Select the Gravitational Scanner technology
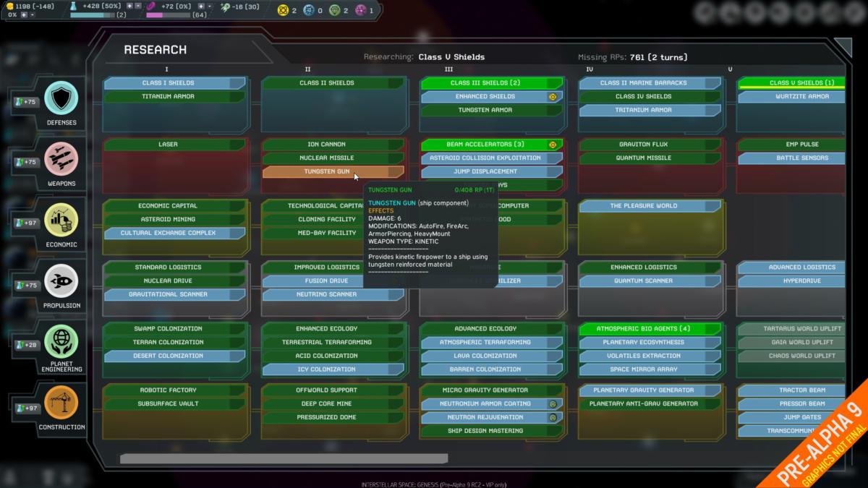This screenshot has height=488, width=868. click(174, 295)
